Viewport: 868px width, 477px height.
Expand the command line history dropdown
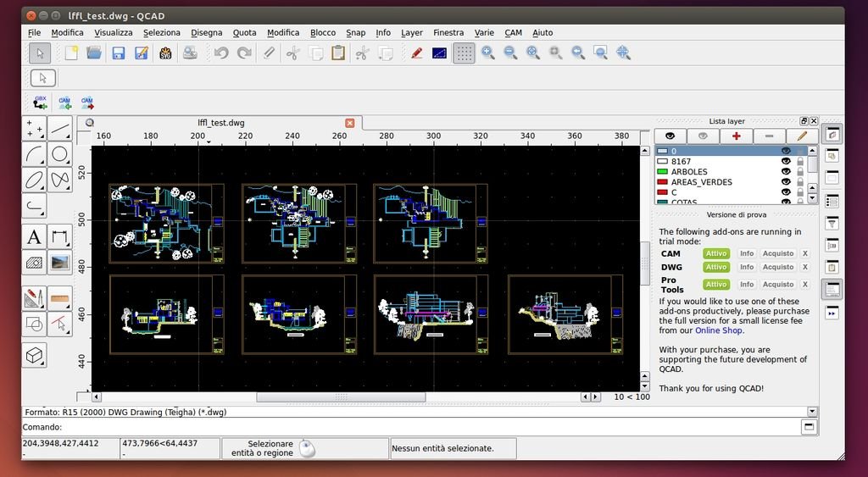click(x=810, y=412)
